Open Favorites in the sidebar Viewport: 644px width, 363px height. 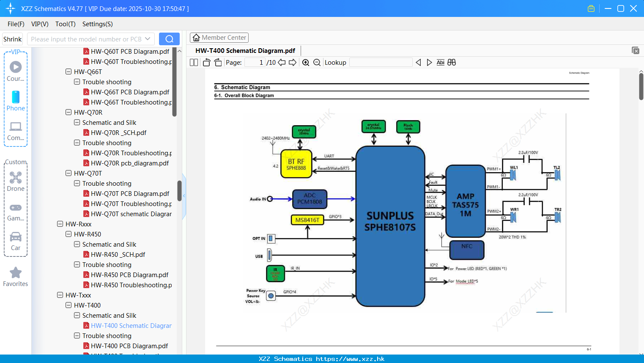16,277
